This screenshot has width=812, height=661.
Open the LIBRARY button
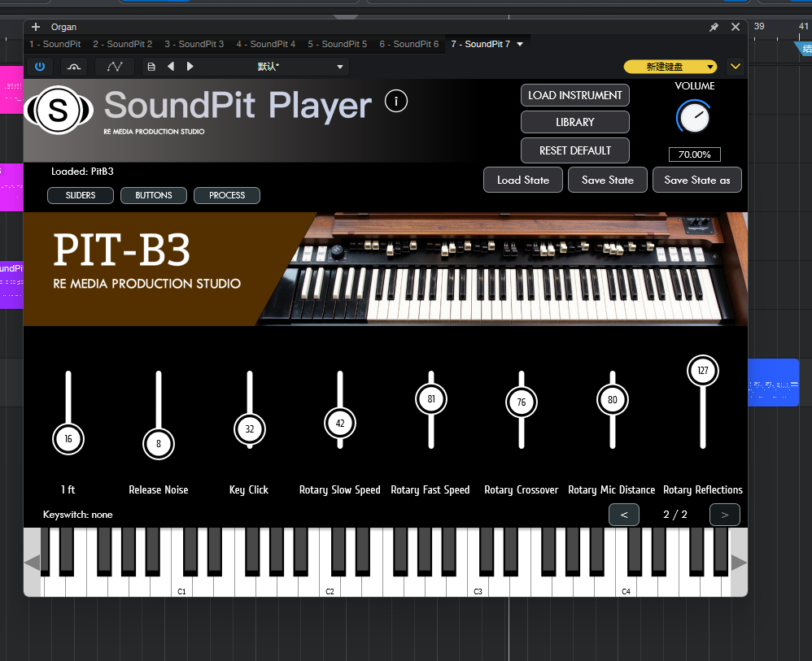point(574,122)
